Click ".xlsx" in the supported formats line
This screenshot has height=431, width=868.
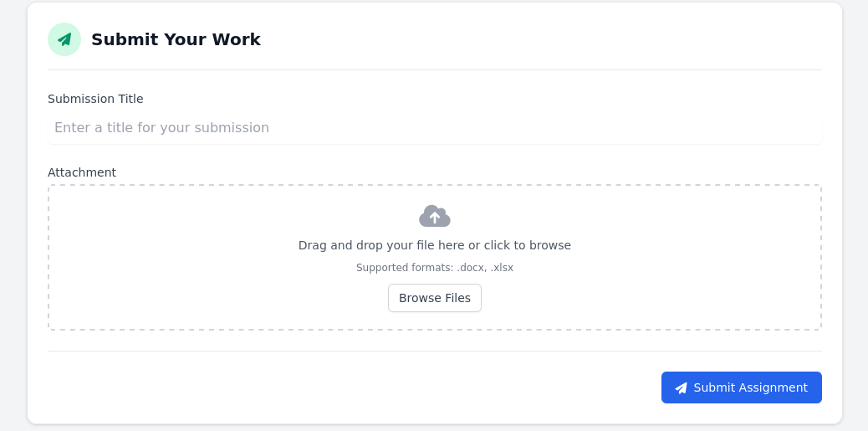click(502, 268)
